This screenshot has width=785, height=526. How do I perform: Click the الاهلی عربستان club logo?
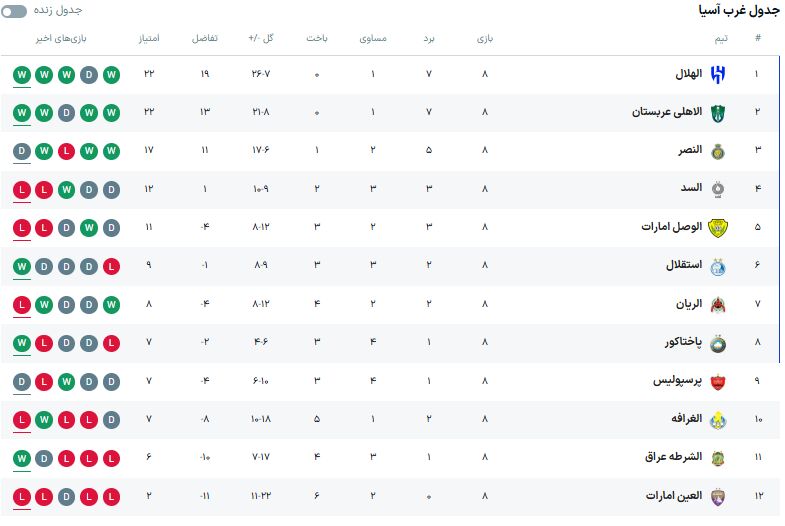pos(718,113)
